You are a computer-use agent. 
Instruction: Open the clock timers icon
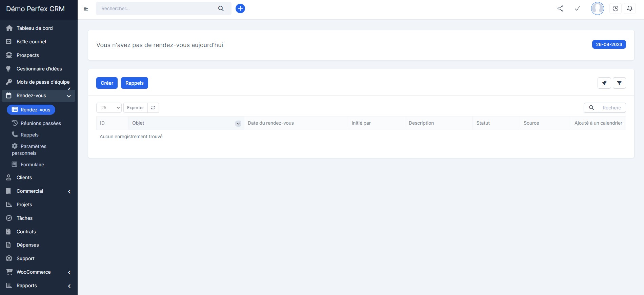[x=616, y=8]
